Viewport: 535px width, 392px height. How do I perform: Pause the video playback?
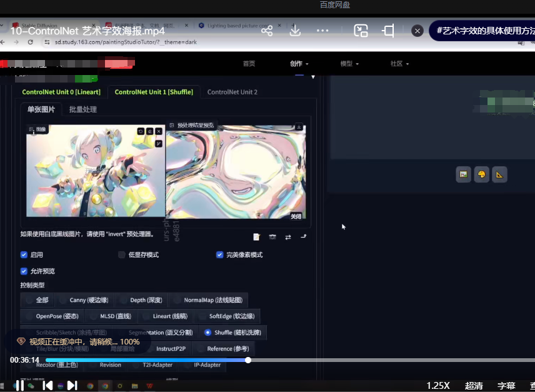click(x=20, y=386)
